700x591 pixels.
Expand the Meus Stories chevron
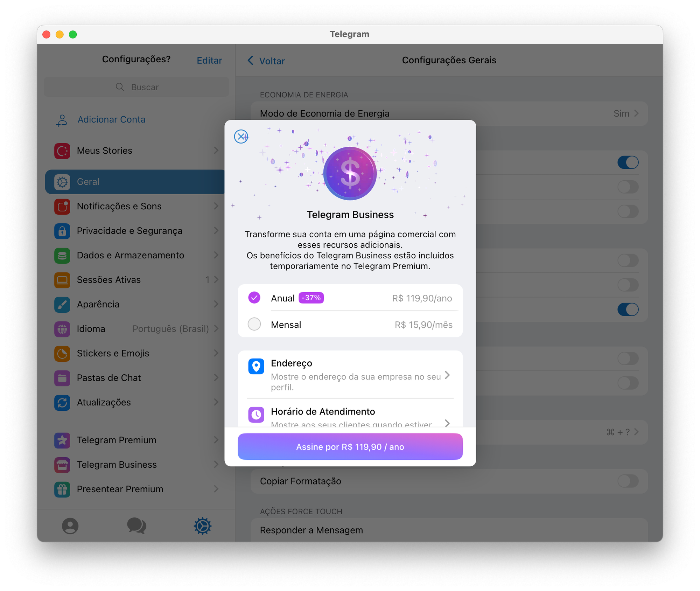pyautogui.click(x=216, y=151)
